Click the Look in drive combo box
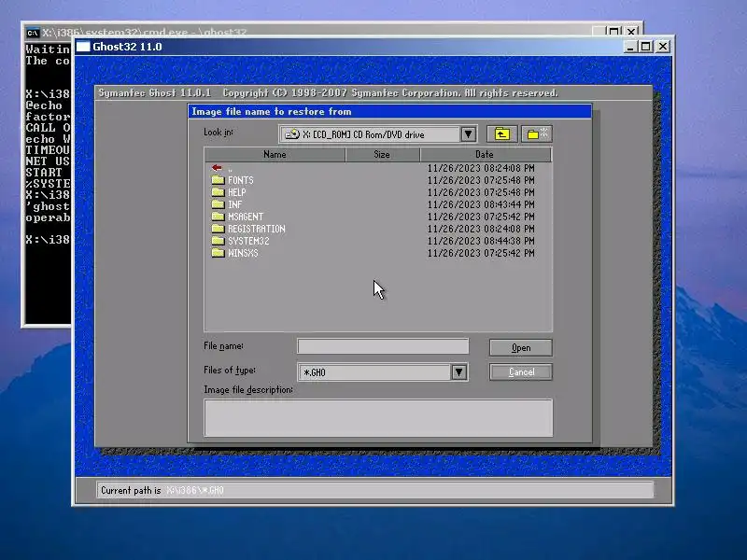 (378, 134)
